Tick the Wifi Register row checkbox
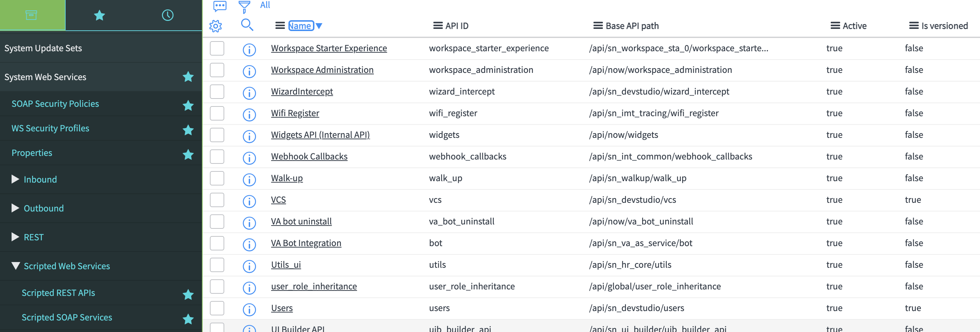 (x=217, y=113)
